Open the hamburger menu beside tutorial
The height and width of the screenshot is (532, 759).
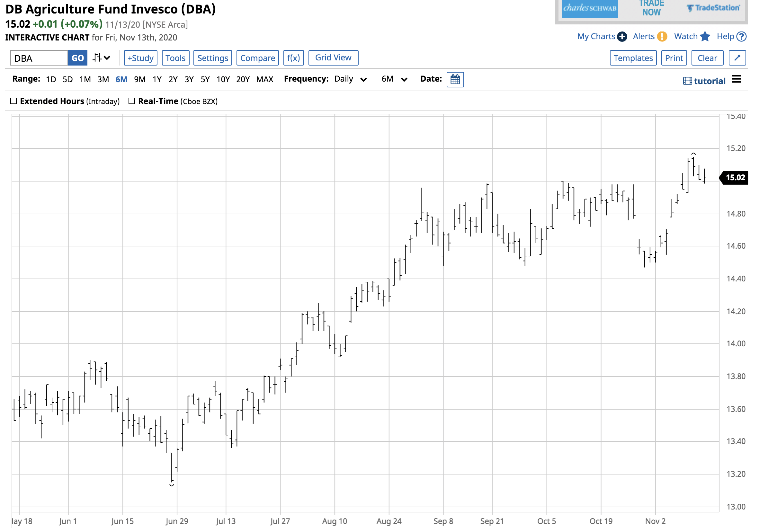point(737,79)
